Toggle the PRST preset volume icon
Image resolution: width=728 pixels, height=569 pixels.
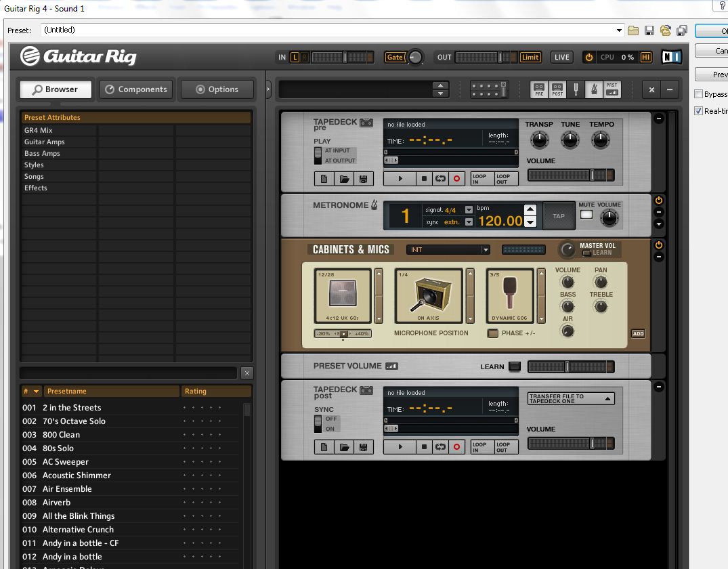click(x=612, y=89)
